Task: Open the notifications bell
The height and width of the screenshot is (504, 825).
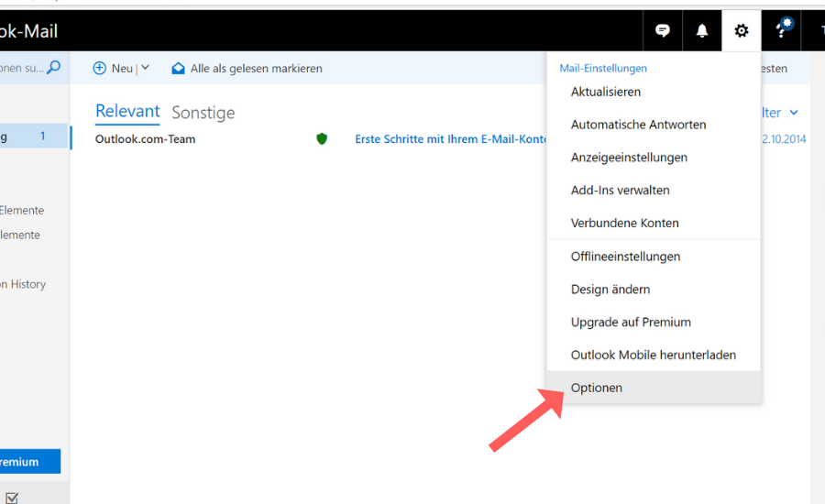Action: click(702, 31)
